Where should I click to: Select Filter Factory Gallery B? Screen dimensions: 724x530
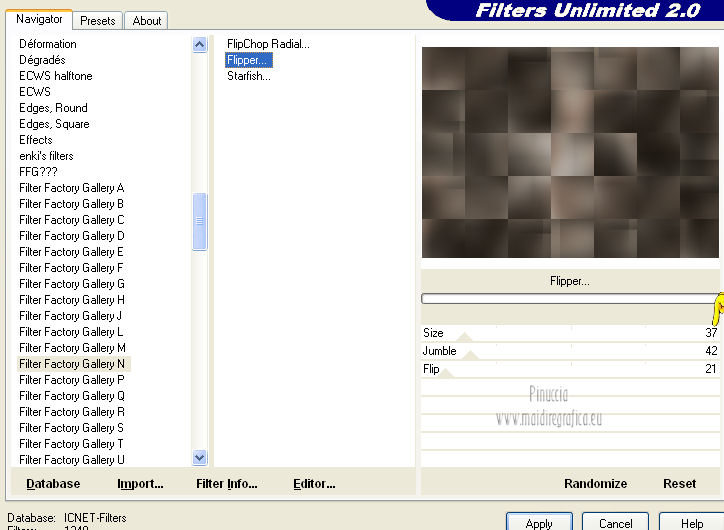point(71,204)
